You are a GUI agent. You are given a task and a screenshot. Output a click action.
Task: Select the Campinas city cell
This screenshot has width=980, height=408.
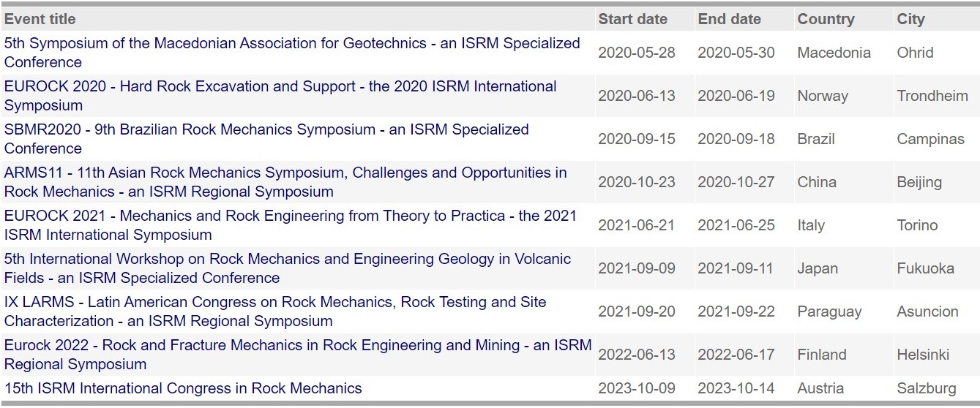pos(930,139)
